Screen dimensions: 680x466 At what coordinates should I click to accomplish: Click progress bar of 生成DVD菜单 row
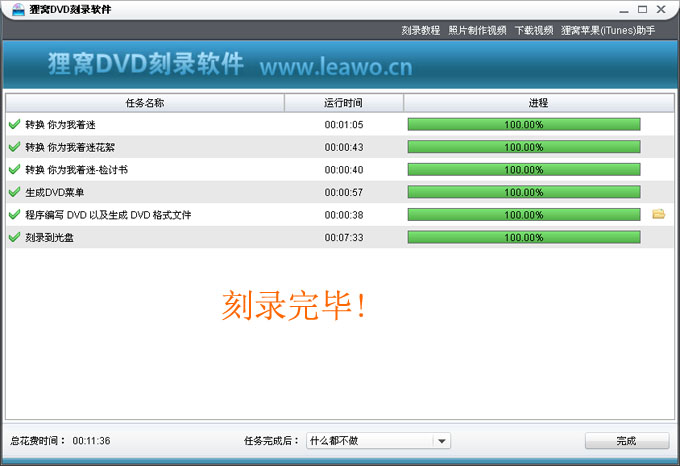point(524,192)
